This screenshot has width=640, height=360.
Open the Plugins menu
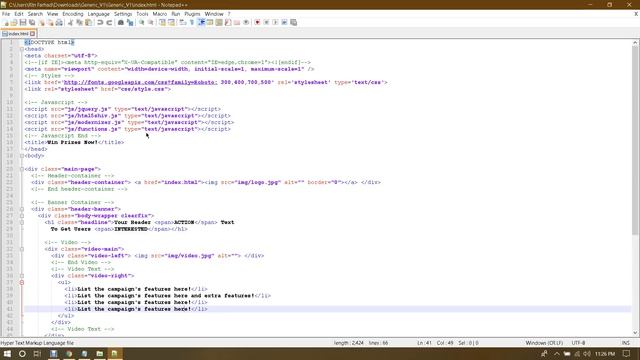coord(192,14)
